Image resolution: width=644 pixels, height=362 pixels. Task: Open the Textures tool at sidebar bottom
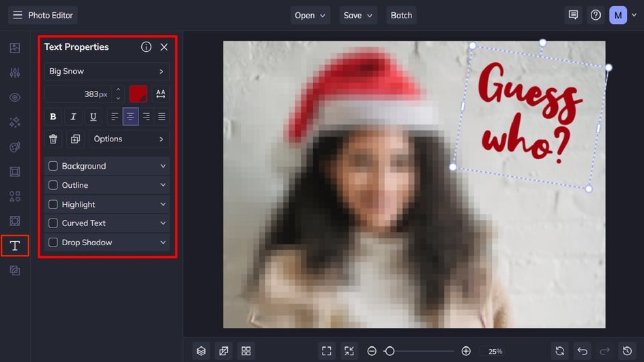15,270
